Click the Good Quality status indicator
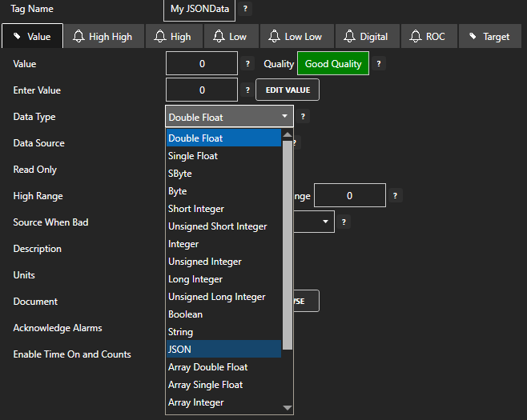Image resolution: width=527 pixels, height=420 pixels. [x=333, y=64]
